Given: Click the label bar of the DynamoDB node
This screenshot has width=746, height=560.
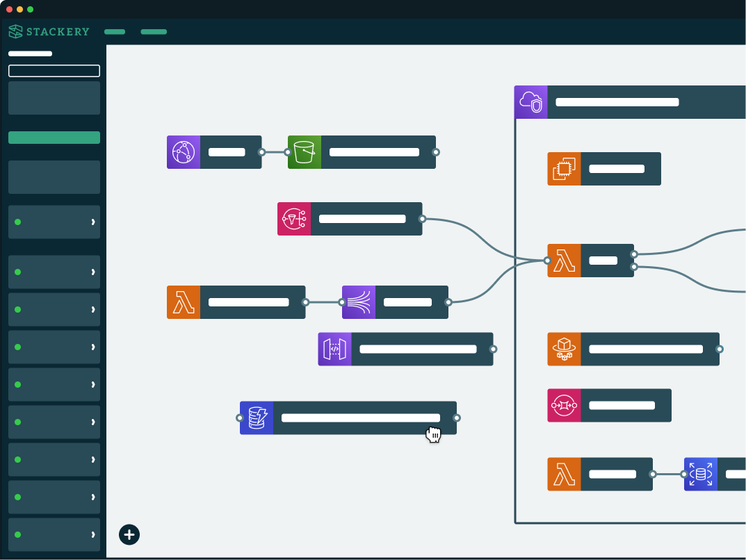Looking at the screenshot, I should pyautogui.click(x=361, y=418).
